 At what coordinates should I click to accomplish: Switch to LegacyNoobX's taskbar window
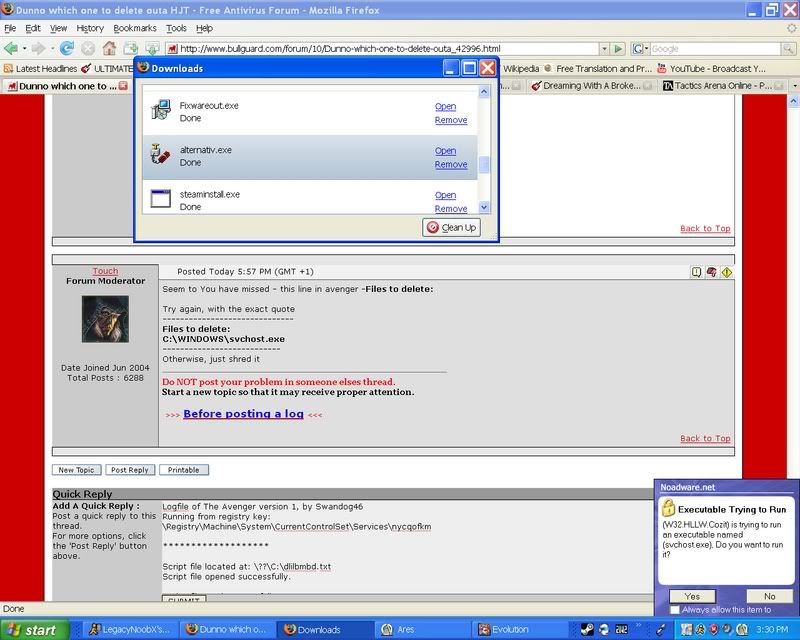[x=129, y=630]
